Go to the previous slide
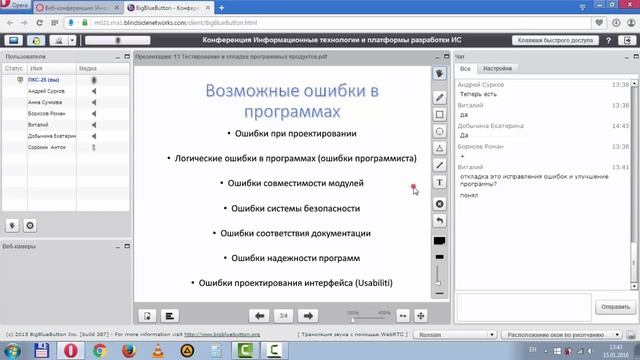The height and width of the screenshot is (360, 640). [x=259, y=316]
